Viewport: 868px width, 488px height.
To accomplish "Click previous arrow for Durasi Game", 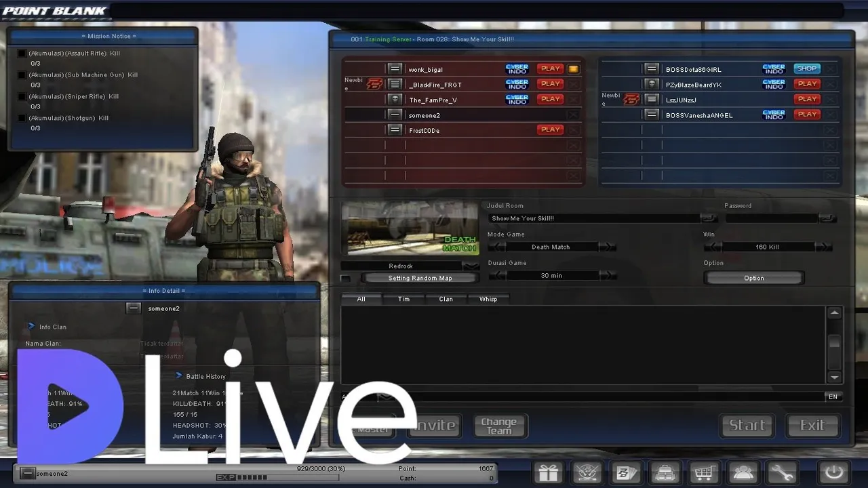I will point(497,275).
